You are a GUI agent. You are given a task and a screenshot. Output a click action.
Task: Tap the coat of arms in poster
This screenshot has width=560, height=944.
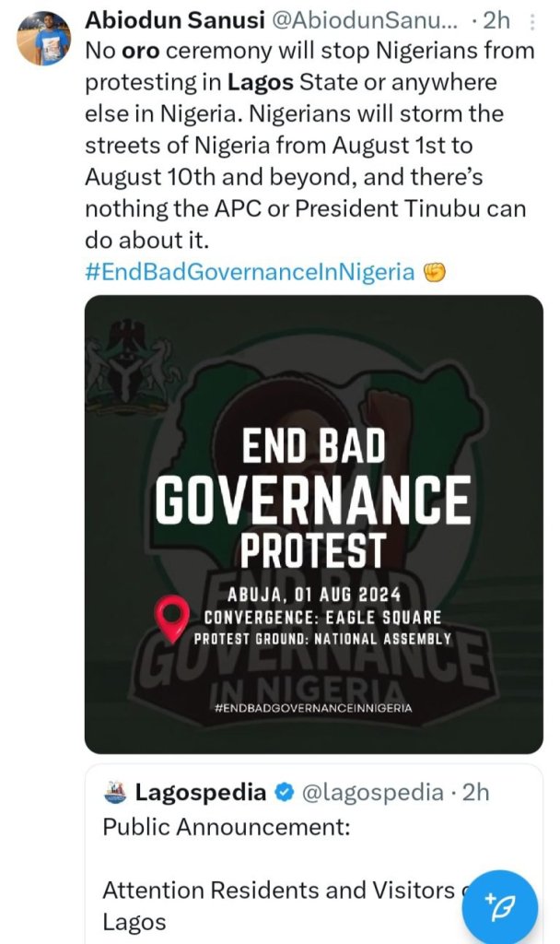point(129,360)
